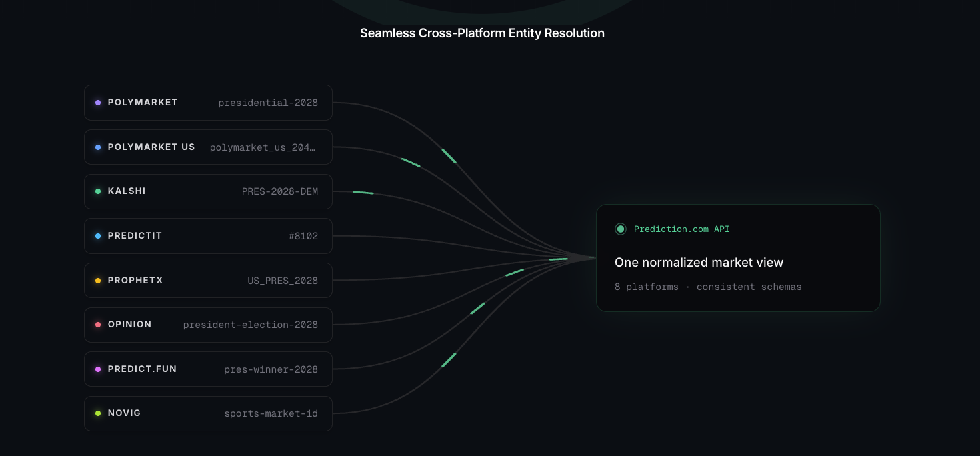Select the NOVIG label

(x=125, y=413)
